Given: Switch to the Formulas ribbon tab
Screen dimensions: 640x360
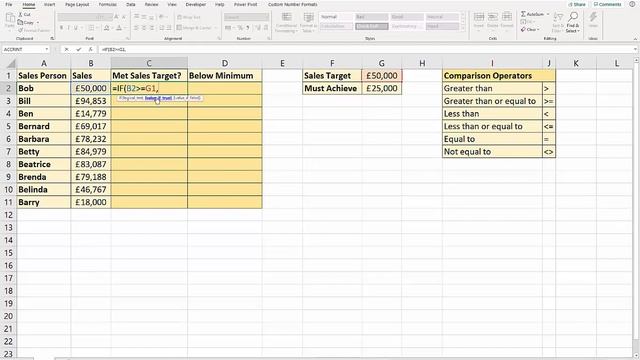Looking at the screenshot, I should click(107, 4).
